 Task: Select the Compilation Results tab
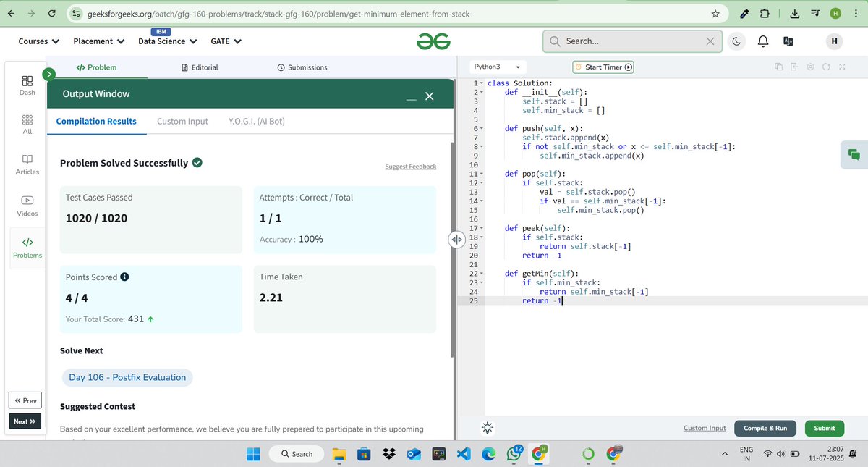click(x=96, y=122)
